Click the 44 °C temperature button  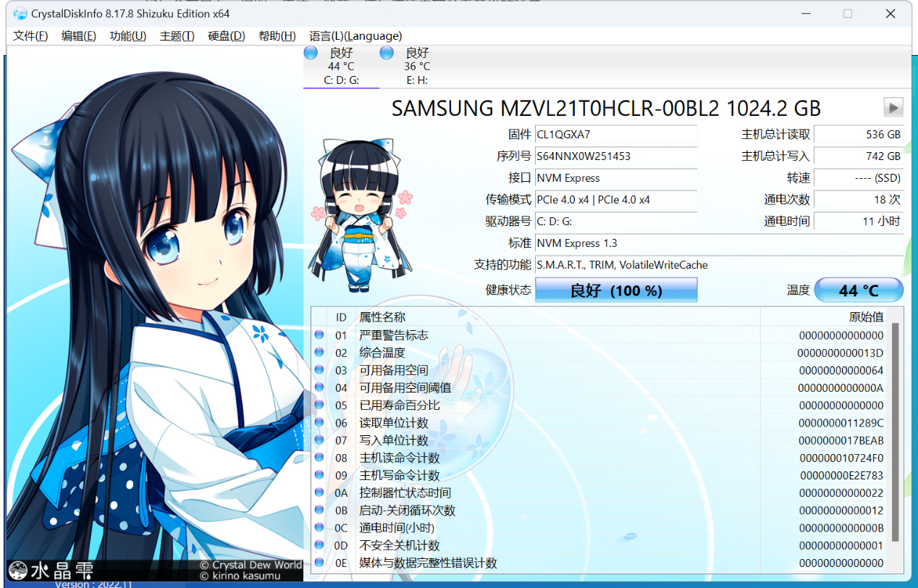859,290
